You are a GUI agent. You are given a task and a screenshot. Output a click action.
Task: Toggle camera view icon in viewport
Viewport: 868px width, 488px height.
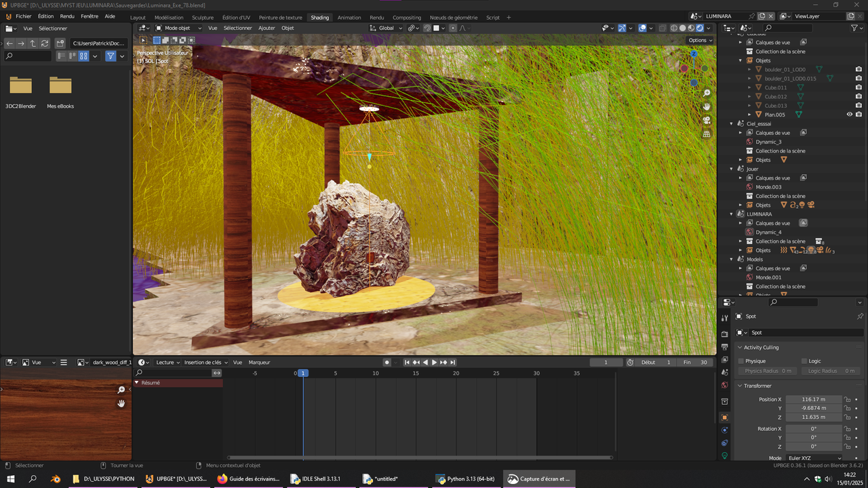click(707, 120)
